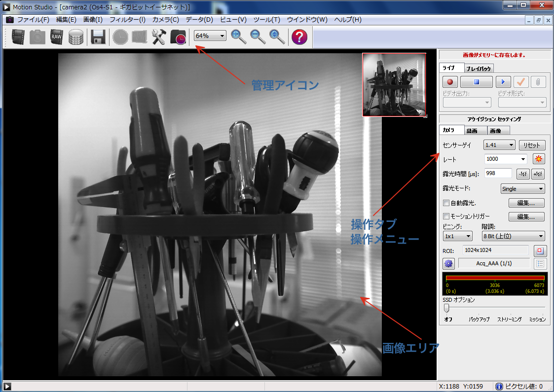Enable the 自動露光 checkbox
The image size is (554, 392).
pos(446,203)
